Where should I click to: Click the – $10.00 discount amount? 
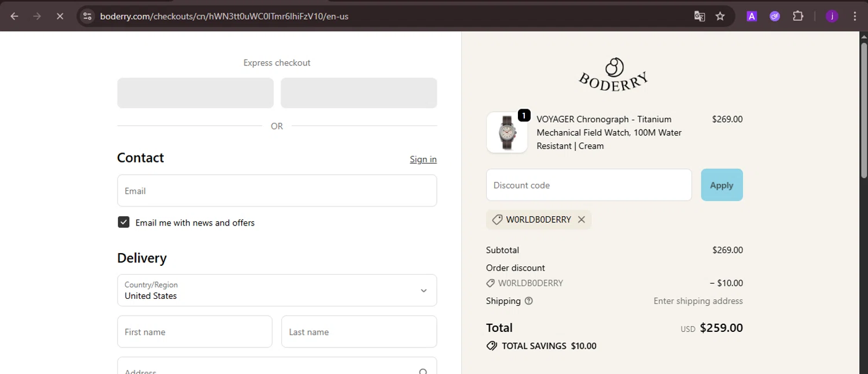(726, 283)
